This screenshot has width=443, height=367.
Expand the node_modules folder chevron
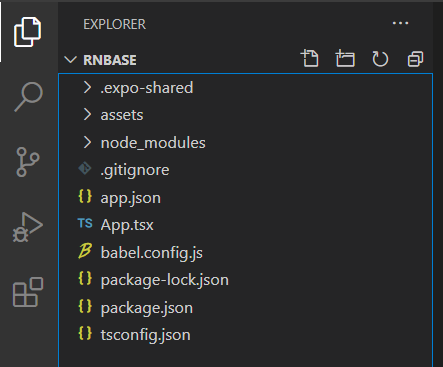pos(87,143)
